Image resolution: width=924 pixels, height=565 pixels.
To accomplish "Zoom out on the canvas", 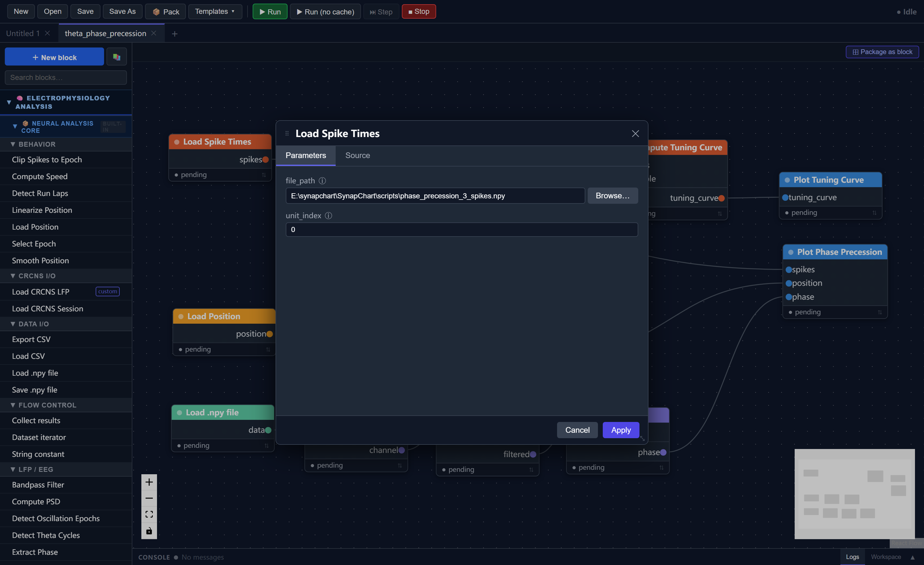I will pos(149,498).
